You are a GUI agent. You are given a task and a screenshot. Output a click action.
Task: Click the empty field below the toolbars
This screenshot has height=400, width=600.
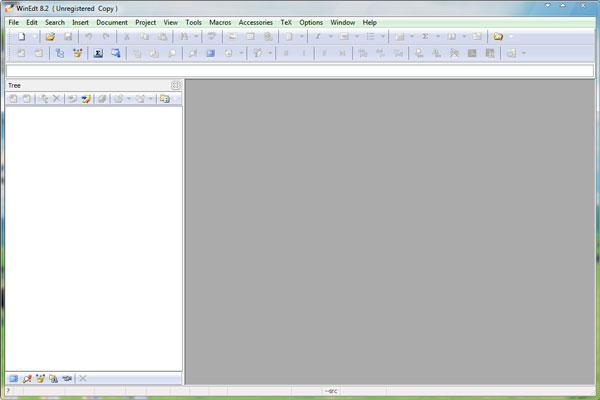(300, 70)
